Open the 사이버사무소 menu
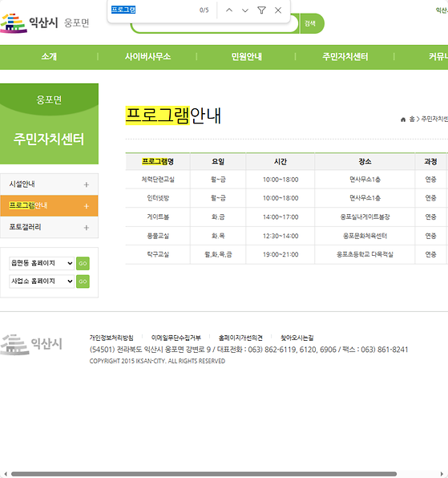 (147, 57)
